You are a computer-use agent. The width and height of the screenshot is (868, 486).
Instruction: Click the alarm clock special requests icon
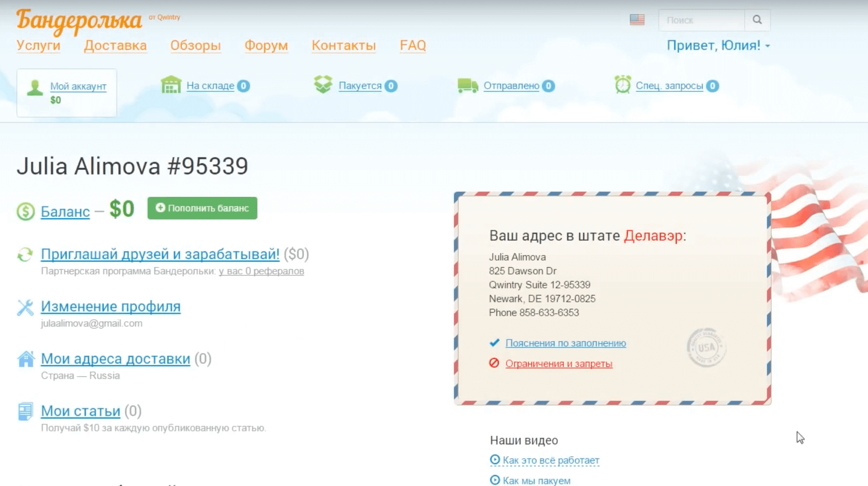(x=622, y=85)
